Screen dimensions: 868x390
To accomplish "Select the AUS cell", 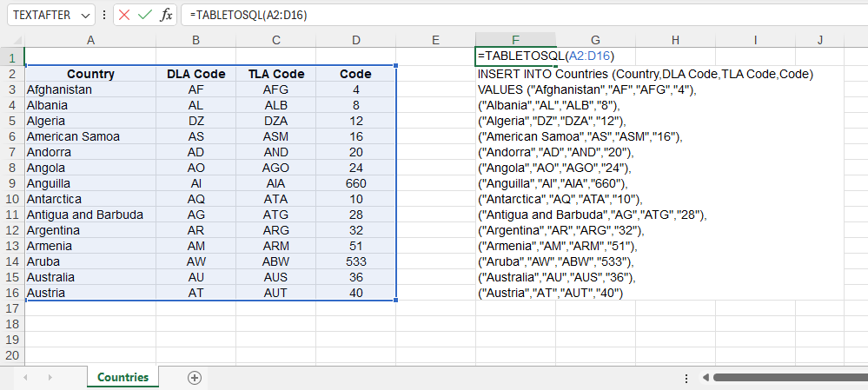I will (276, 277).
